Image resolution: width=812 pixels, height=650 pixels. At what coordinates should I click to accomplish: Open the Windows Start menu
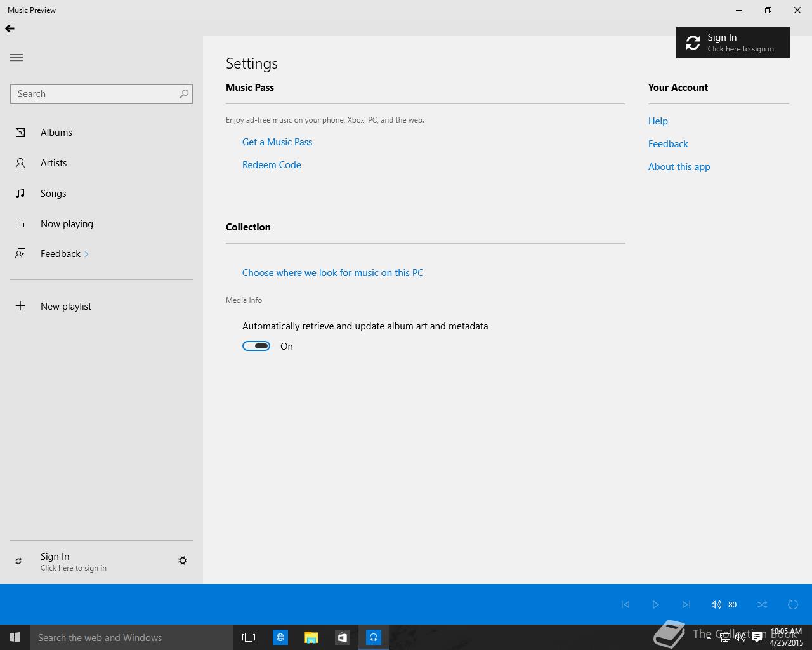15,637
